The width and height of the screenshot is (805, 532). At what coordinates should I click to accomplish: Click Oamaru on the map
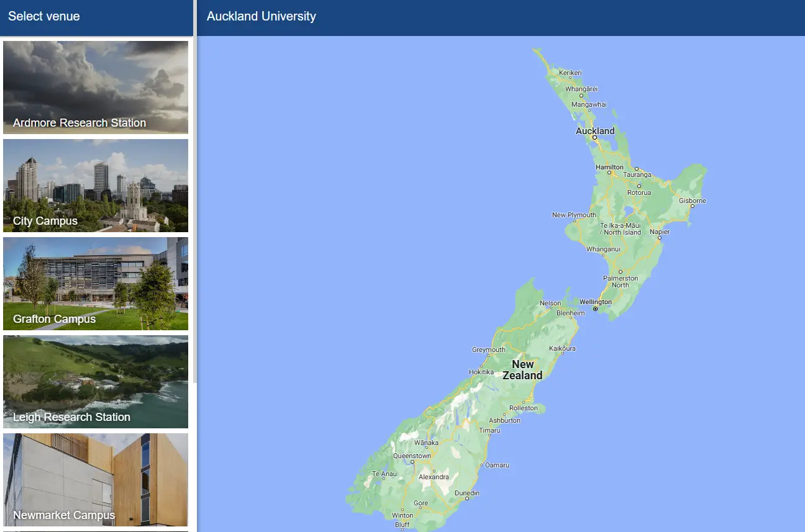tap(497, 466)
